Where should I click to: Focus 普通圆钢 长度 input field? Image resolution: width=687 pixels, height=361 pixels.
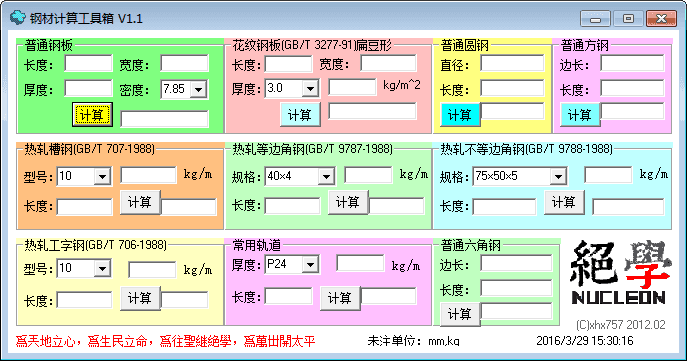(512, 88)
